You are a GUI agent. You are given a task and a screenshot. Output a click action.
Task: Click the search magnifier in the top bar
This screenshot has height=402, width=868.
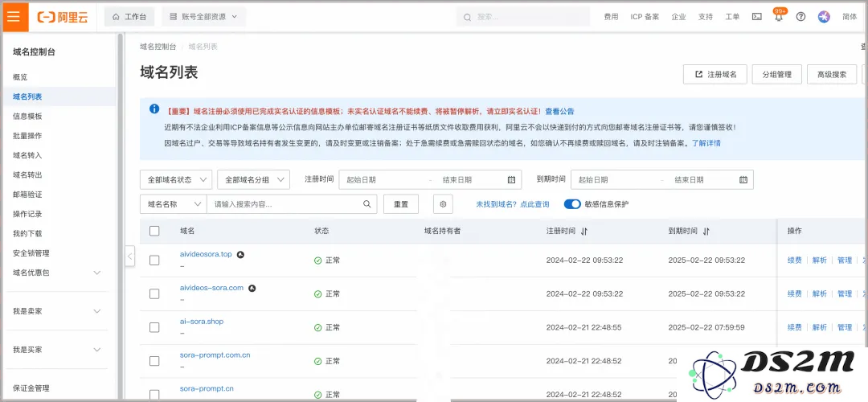point(468,17)
